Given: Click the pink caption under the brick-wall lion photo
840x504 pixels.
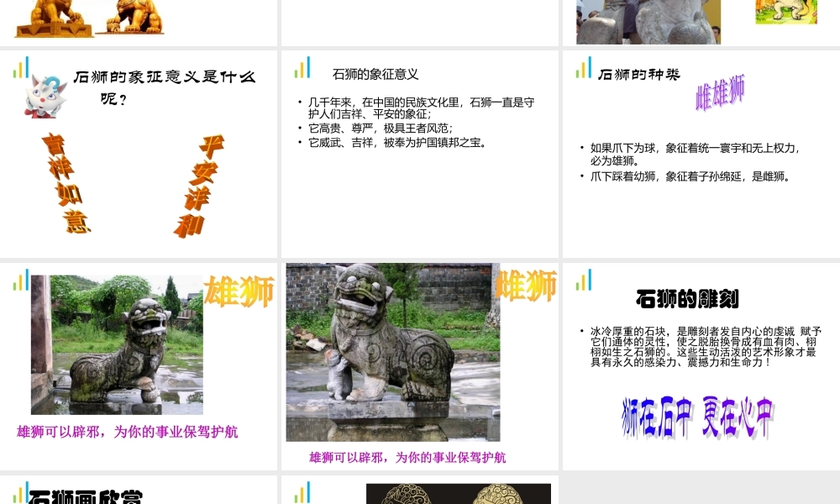Looking at the screenshot, I should (x=407, y=458).
